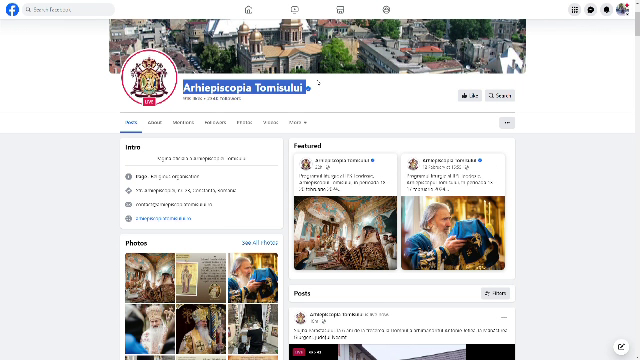Screen dimensions: 640x360
Task: Click the Facebook logo icon
Action: (x=12, y=9)
